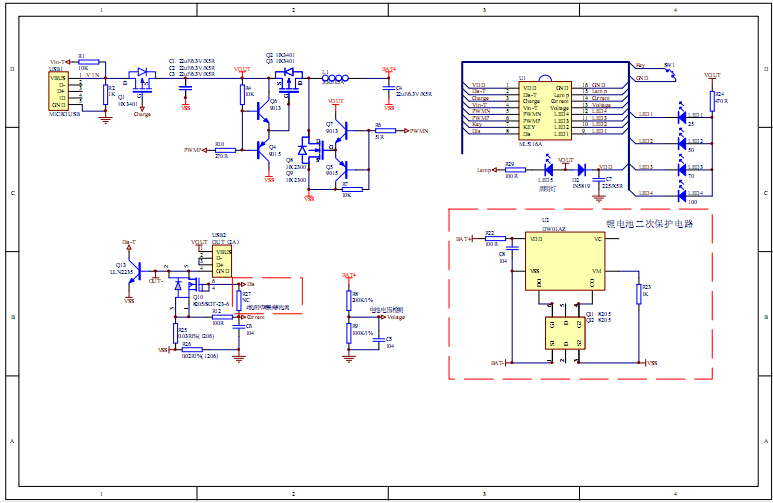Image resolution: width=773 pixels, height=503 pixels.
Task: Click the Lamp port near R29
Action: [x=485, y=170]
